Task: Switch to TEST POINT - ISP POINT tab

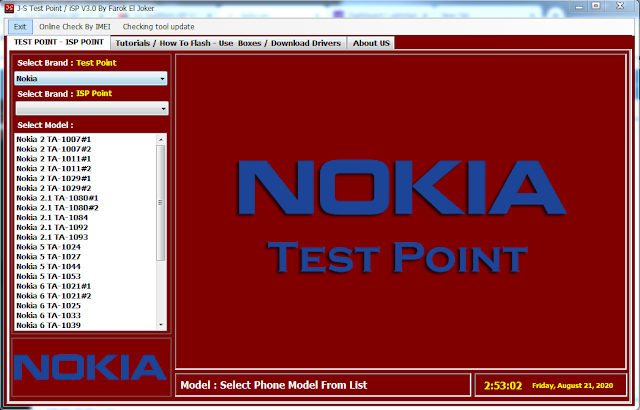Action: [x=59, y=42]
